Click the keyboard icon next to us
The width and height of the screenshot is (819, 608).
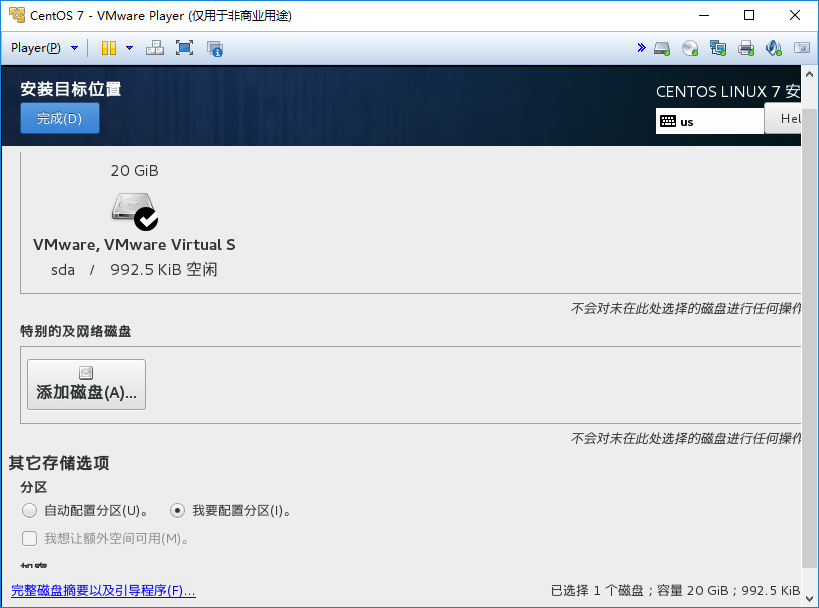[x=668, y=121]
